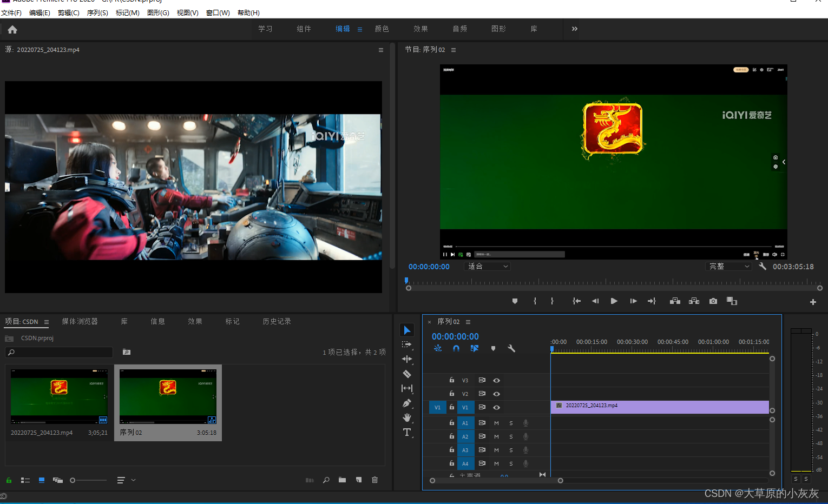Select the Track Select Forward tool

tap(407, 344)
